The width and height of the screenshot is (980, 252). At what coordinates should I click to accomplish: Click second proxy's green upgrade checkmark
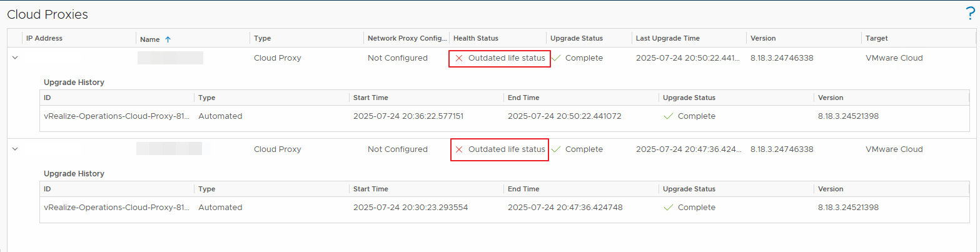pyautogui.click(x=556, y=149)
